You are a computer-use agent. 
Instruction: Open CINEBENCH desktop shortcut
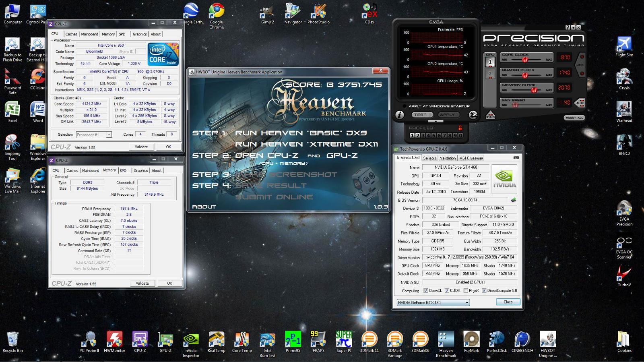pos(522,342)
